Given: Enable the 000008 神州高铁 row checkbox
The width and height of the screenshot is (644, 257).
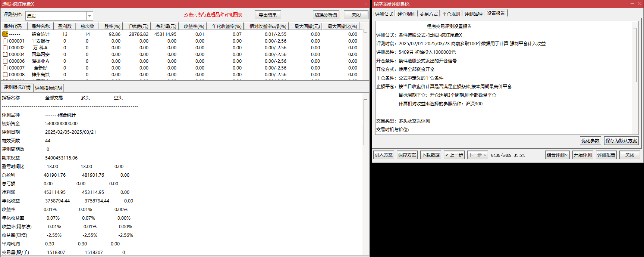Looking at the screenshot, I should pos(5,75).
